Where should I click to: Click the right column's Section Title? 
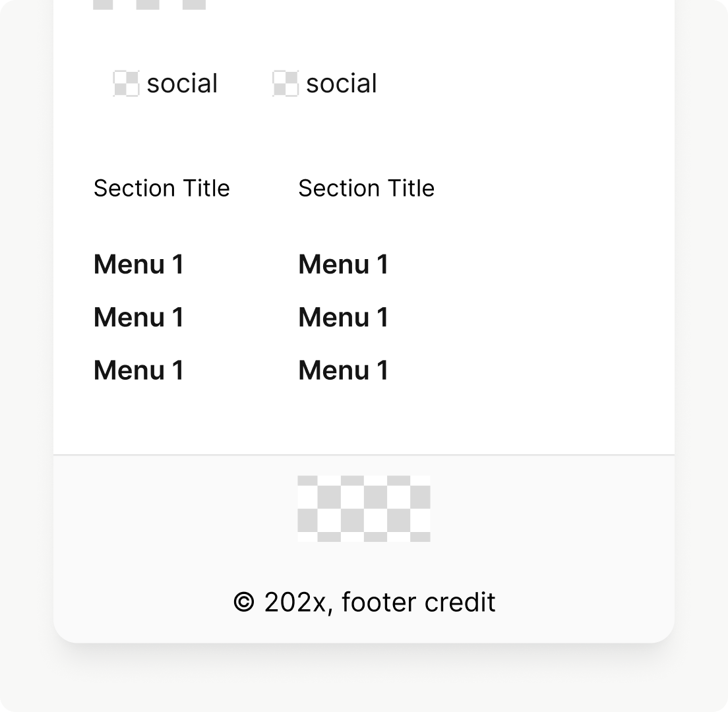pos(366,189)
